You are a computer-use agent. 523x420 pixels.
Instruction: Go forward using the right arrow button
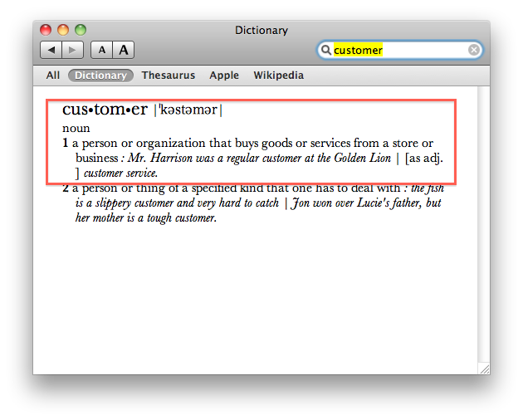72,50
